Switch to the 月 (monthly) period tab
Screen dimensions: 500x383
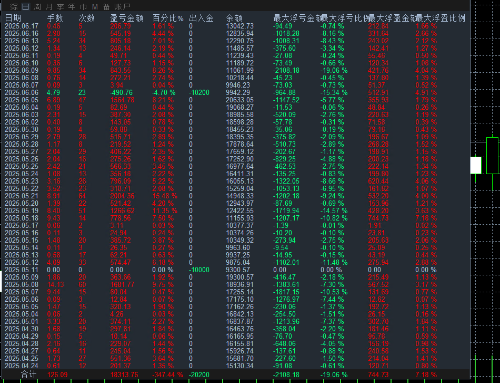[49, 6]
